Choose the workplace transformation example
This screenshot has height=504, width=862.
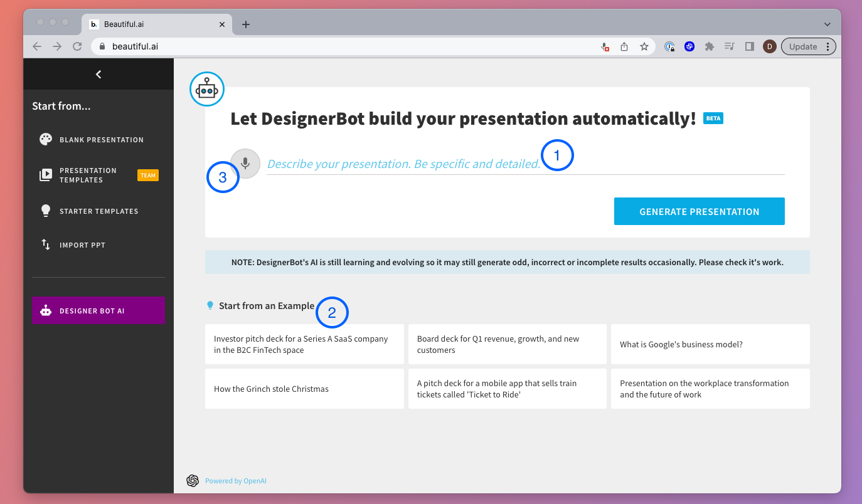click(x=710, y=389)
